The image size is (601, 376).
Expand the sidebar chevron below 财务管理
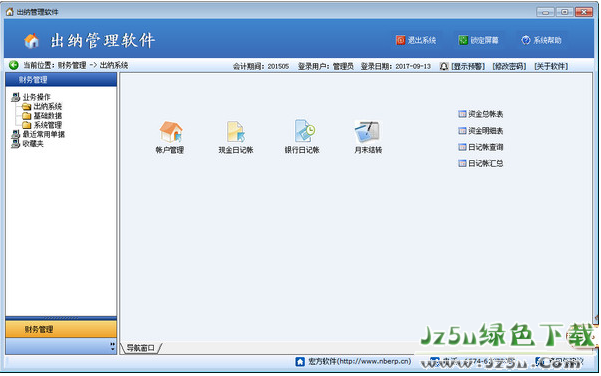coord(112,346)
